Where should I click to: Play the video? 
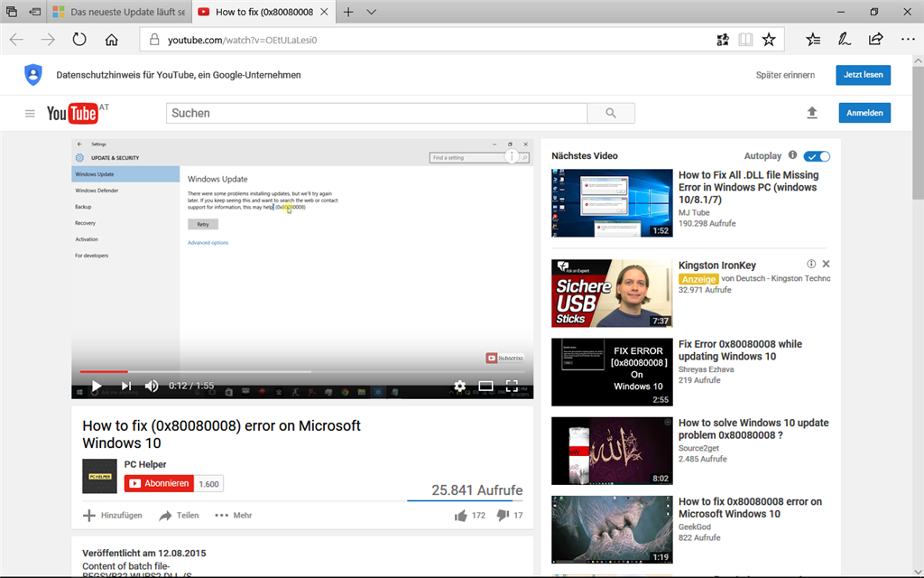click(x=96, y=386)
